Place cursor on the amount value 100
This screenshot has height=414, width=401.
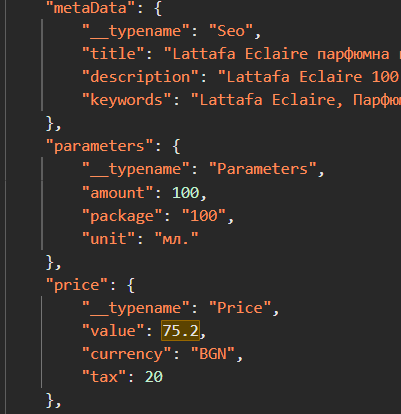click(x=186, y=193)
